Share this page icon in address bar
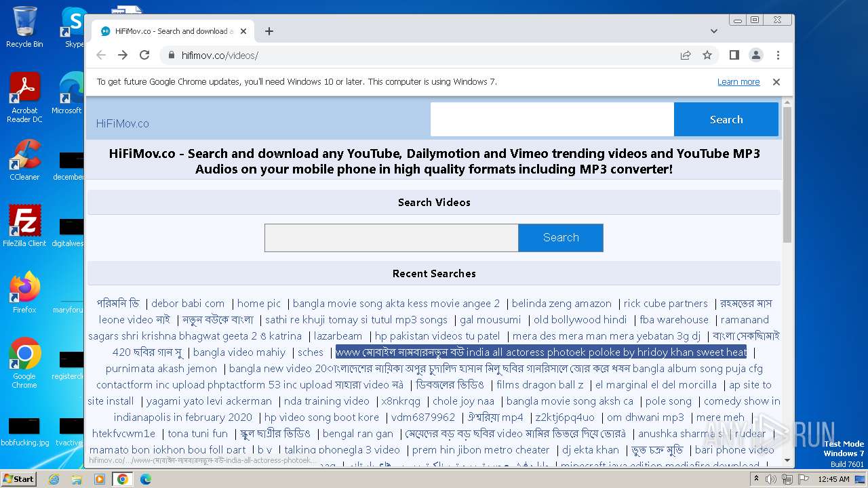The width and height of the screenshot is (868, 488). 686,55
